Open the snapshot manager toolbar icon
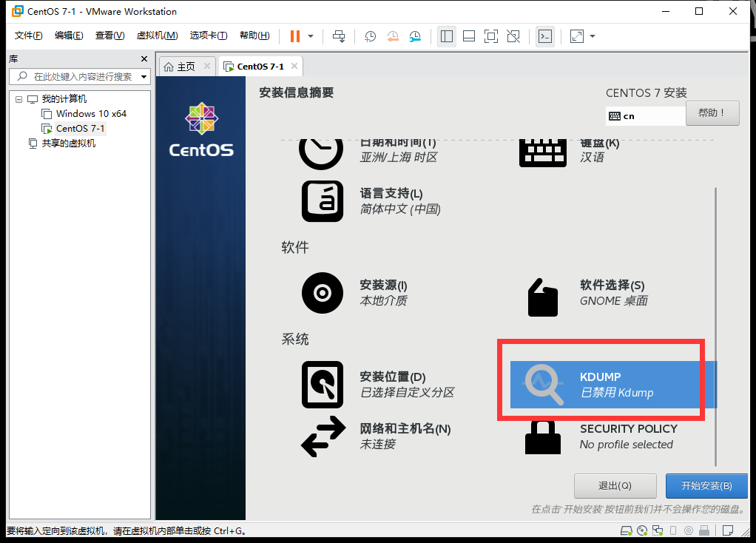 coord(415,36)
